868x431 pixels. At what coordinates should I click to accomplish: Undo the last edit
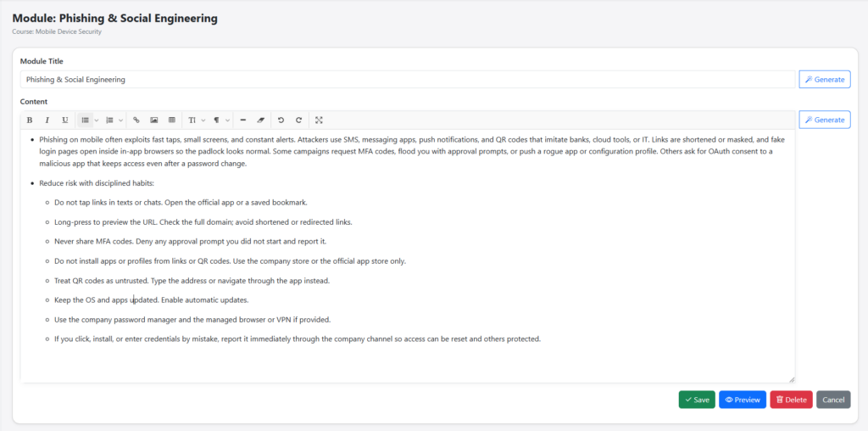click(x=281, y=120)
